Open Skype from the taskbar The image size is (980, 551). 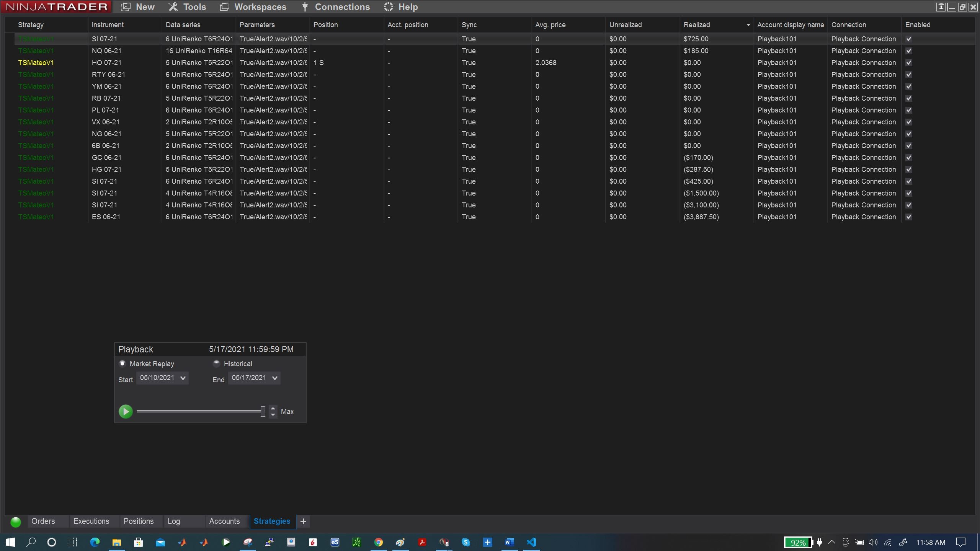tap(465, 542)
